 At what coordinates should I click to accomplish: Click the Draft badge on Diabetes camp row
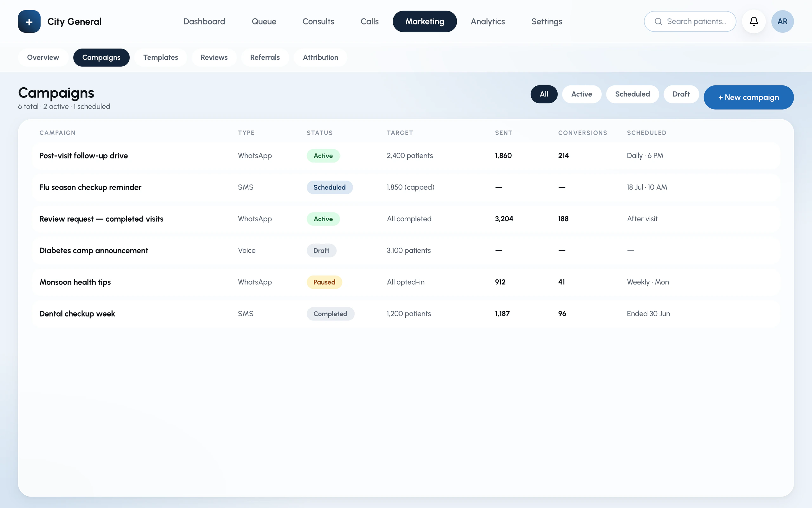click(321, 251)
